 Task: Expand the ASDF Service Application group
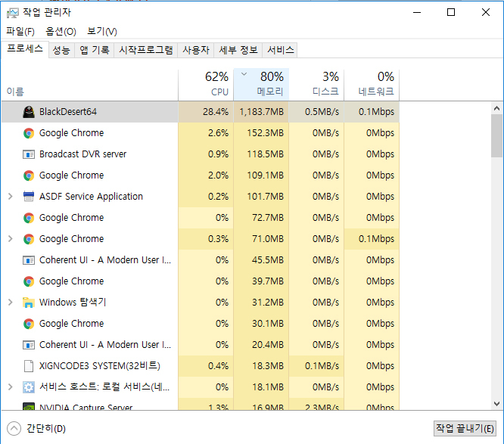click(x=11, y=197)
